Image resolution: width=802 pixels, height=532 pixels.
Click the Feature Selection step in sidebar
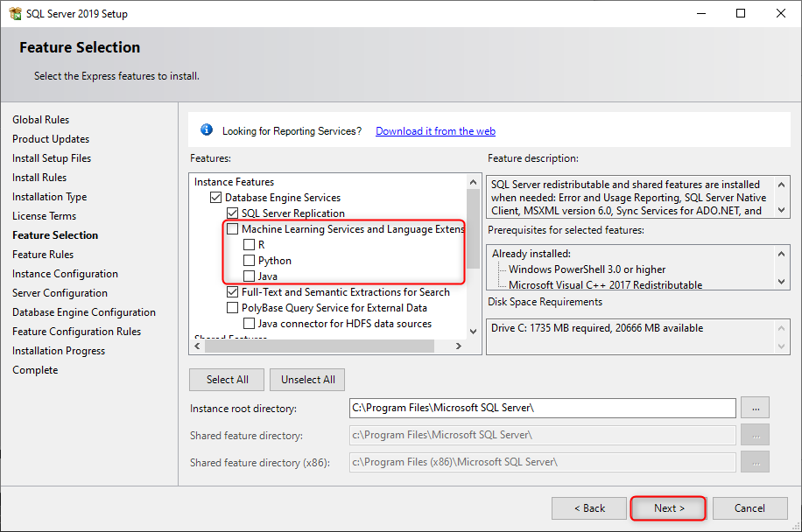click(x=55, y=235)
